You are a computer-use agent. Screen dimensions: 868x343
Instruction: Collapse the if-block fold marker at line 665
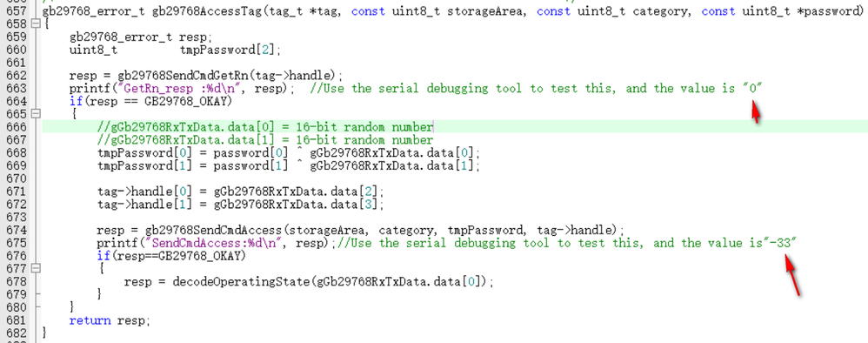[36, 113]
